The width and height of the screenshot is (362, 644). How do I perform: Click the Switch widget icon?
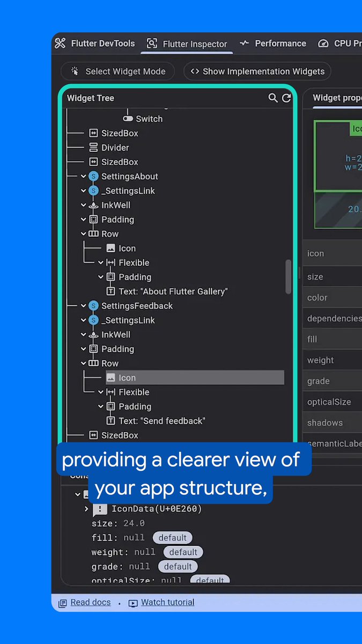coord(128,119)
